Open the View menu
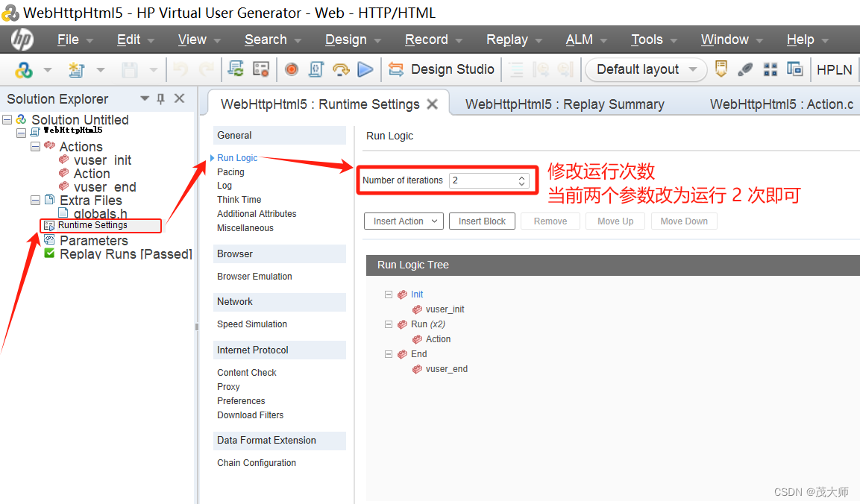 click(x=199, y=40)
